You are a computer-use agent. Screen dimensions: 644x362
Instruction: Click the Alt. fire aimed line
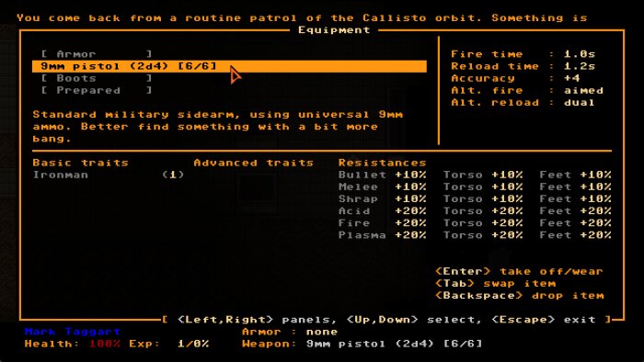pos(527,90)
